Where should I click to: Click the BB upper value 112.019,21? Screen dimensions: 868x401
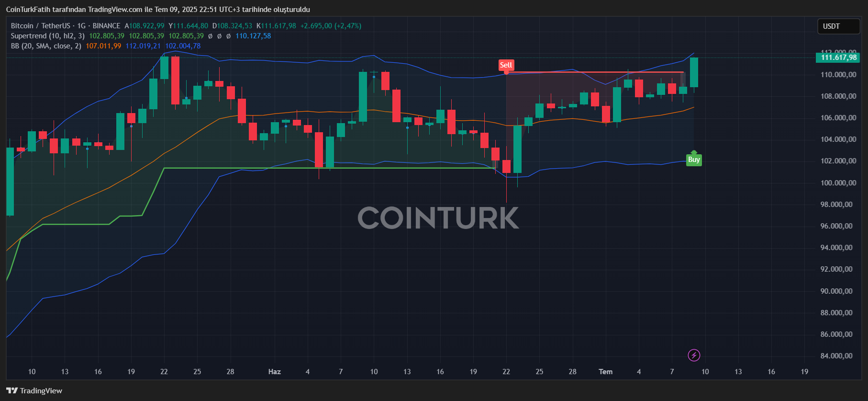pyautogui.click(x=143, y=46)
